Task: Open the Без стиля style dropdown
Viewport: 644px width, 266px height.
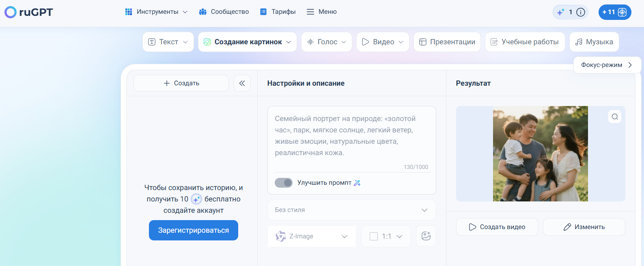Action: tap(351, 210)
